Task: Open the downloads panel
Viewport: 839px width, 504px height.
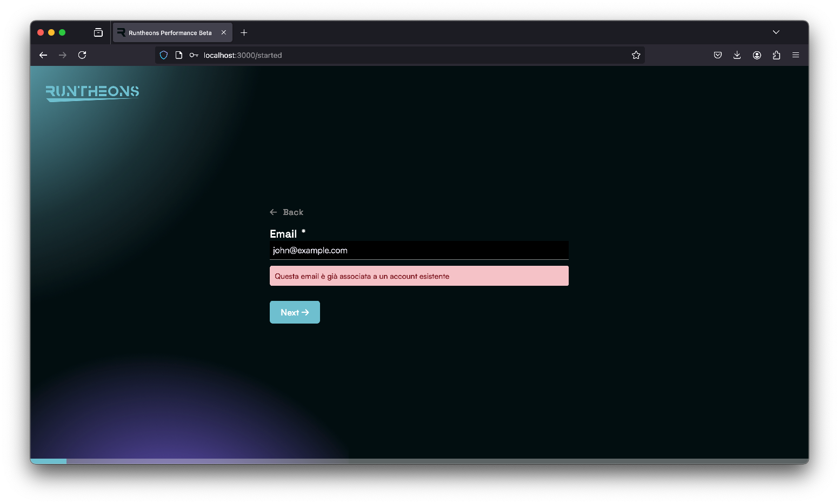Action: tap(737, 55)
